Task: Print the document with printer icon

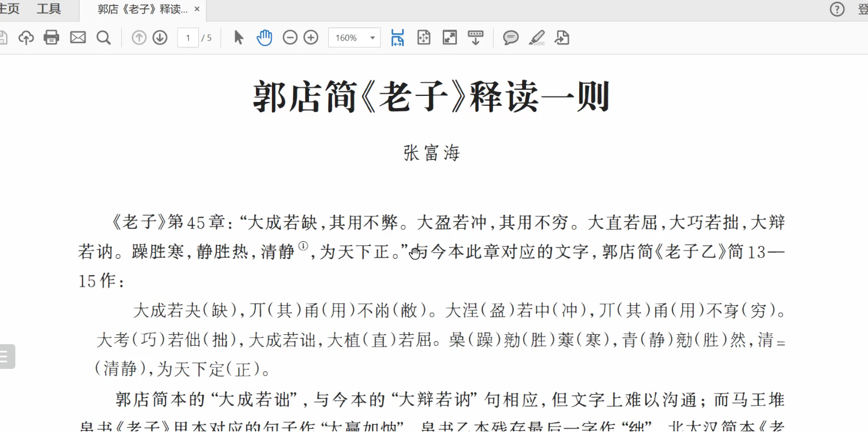Action: point(52,38)
